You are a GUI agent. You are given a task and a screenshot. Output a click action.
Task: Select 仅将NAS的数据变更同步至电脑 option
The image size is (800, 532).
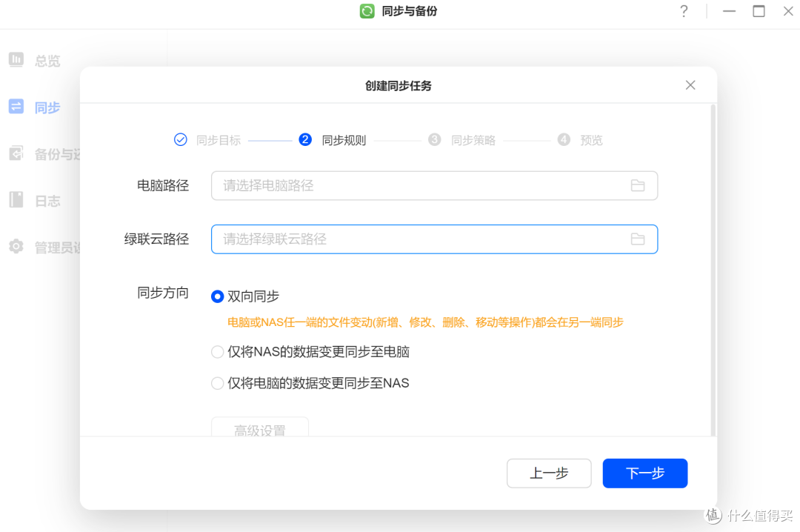(218, 352)
